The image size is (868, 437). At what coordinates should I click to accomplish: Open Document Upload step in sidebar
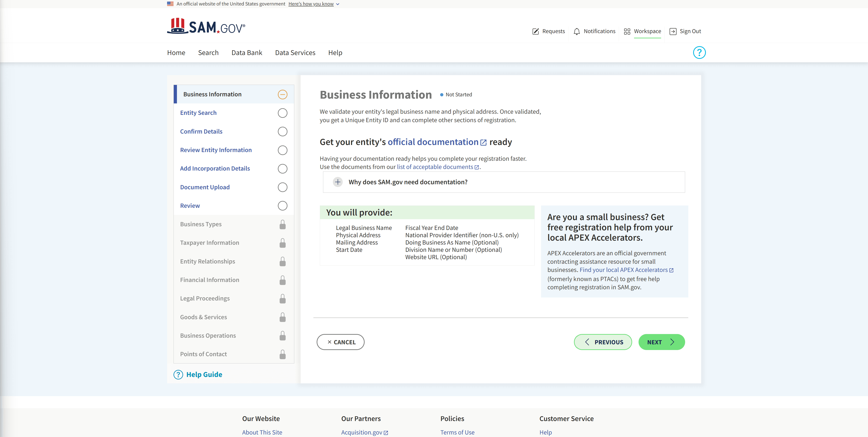(205, 187)
